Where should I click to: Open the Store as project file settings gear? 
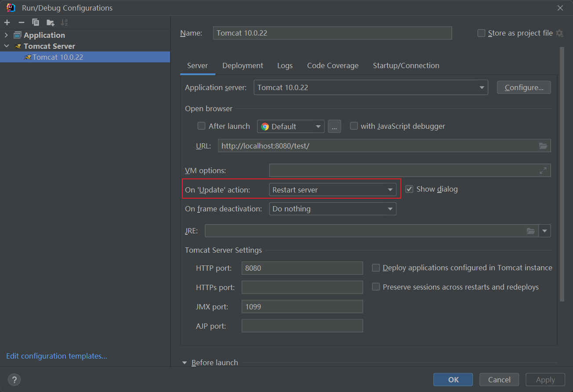coord(559,33)
